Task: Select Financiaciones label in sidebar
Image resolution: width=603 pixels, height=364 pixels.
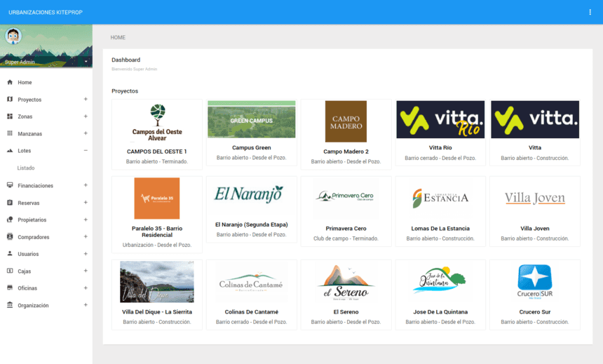Action: point(35,186)
